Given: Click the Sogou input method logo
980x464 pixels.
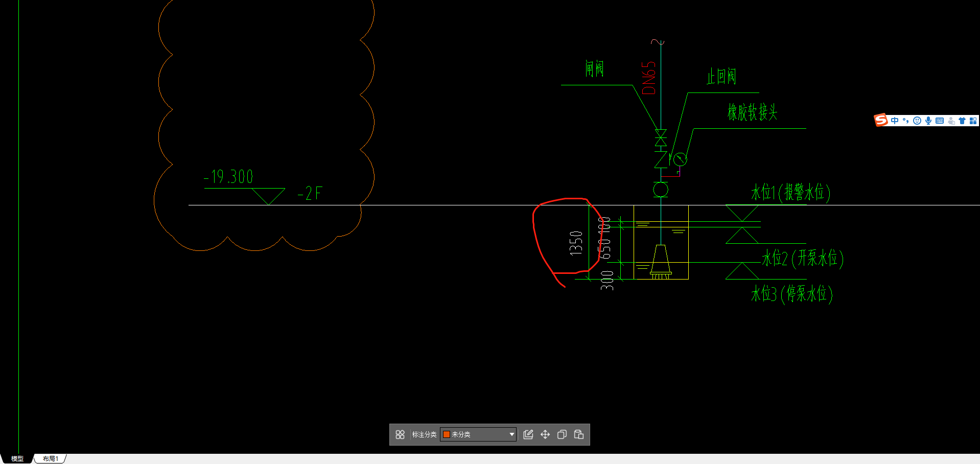Looking at the screenshot, I should pyautogui.click(x=881, y=120).
